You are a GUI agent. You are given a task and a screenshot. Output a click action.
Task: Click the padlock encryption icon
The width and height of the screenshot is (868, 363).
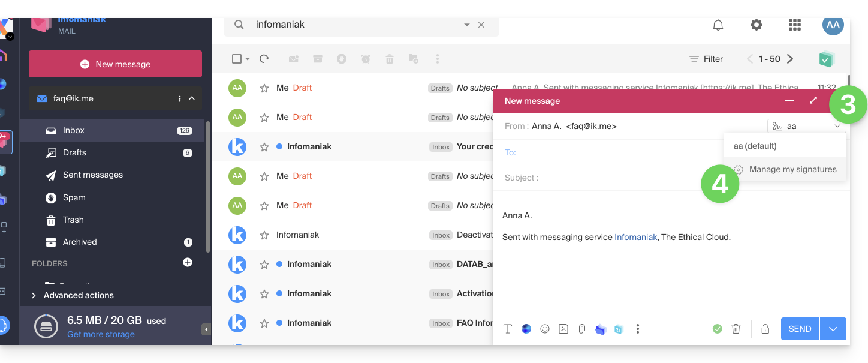pyautogui.click(x=765, y=329)
